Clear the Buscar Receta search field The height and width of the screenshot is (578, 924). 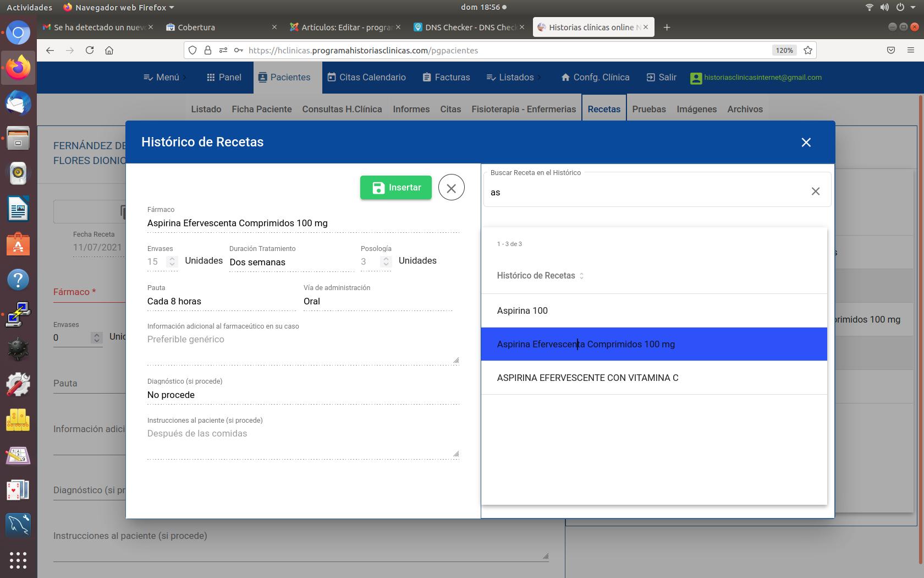[x=815, y=191]
